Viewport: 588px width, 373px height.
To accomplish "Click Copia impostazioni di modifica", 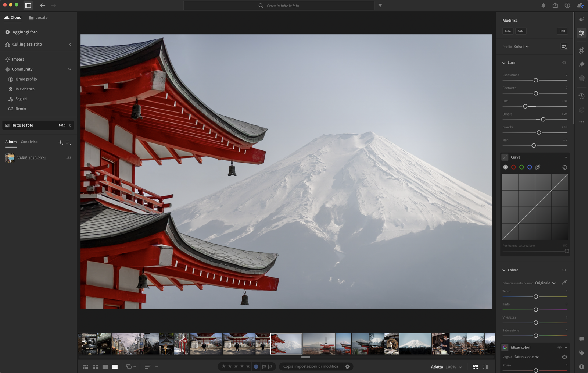I will [x=311, y=366].
